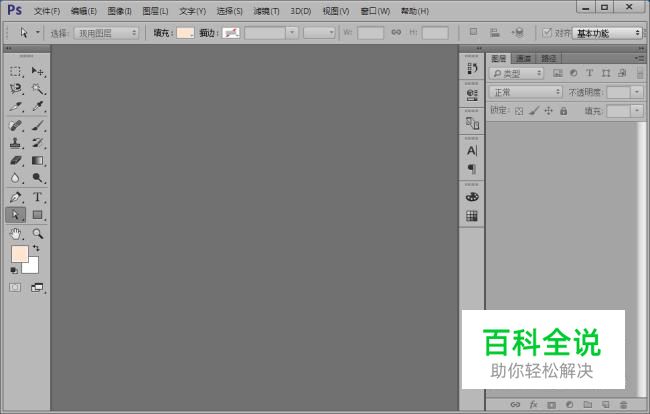Open the Swatches grid panel icon
The width and height of the screenshot is (650, 414).
pos(472,215)
